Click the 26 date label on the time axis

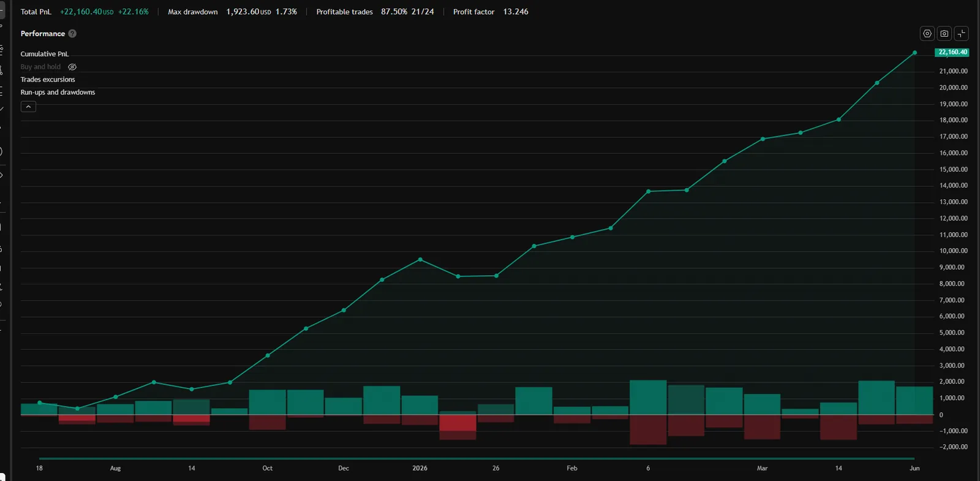point(496,468)
